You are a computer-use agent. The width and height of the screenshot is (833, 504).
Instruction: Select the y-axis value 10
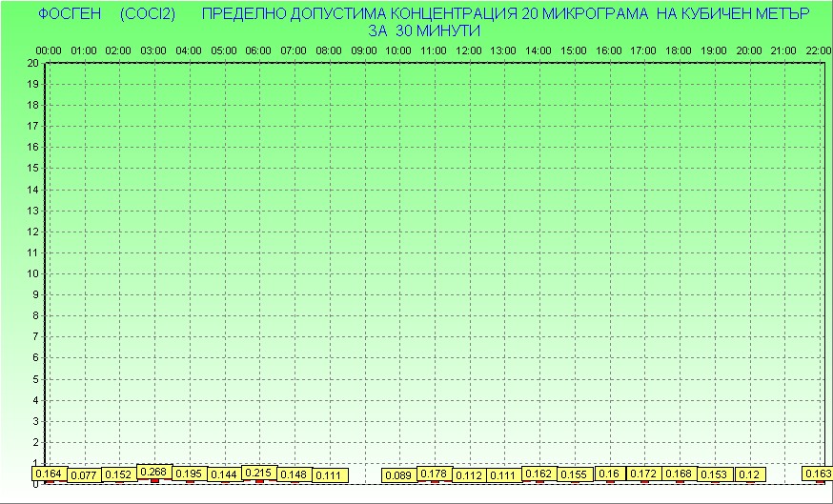point(33,273)
